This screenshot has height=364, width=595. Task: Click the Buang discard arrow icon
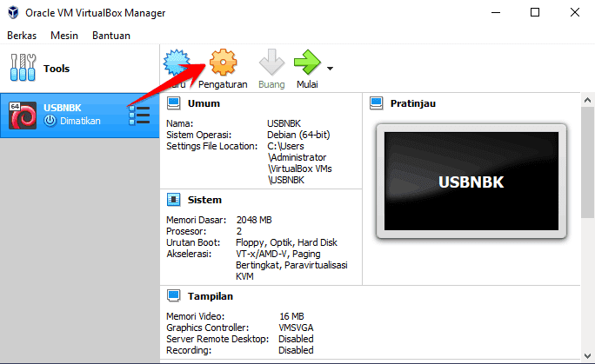(x=271, y=63)
